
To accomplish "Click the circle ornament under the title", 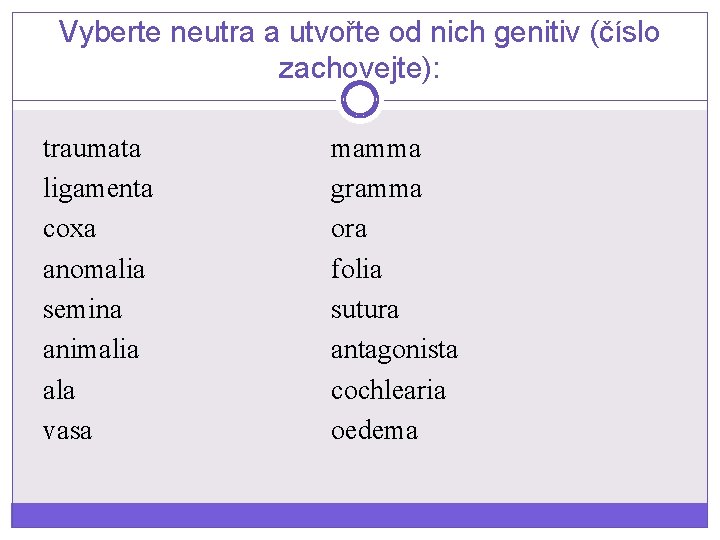I will [x=359, y=100].
